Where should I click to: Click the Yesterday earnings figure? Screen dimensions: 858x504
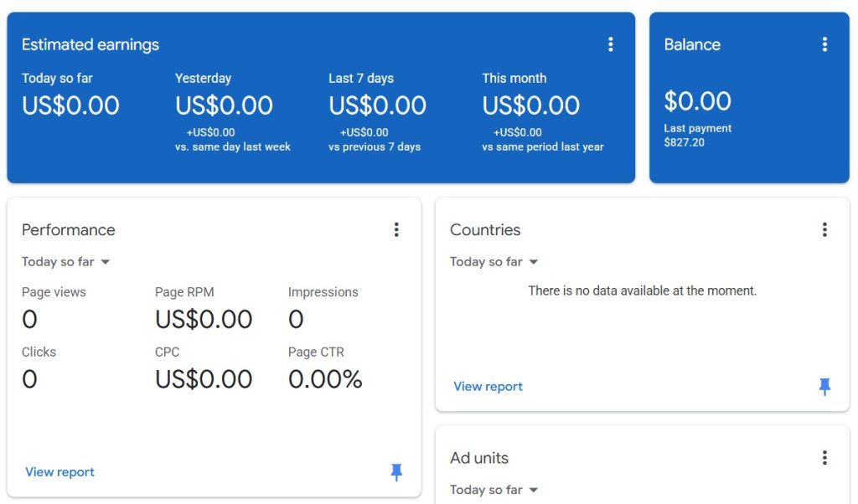(x=224, y=105)
